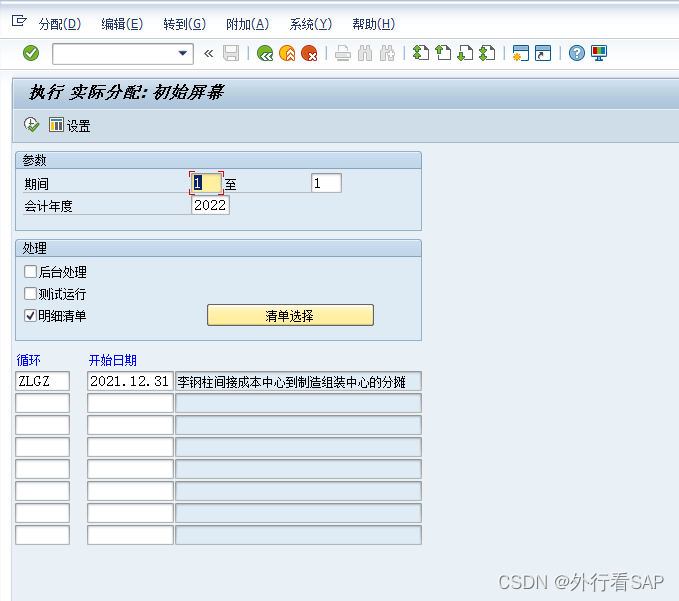This screenshot has height=601, width=679.
Task: Click the Create New Session icon
Action: (521, 53)
